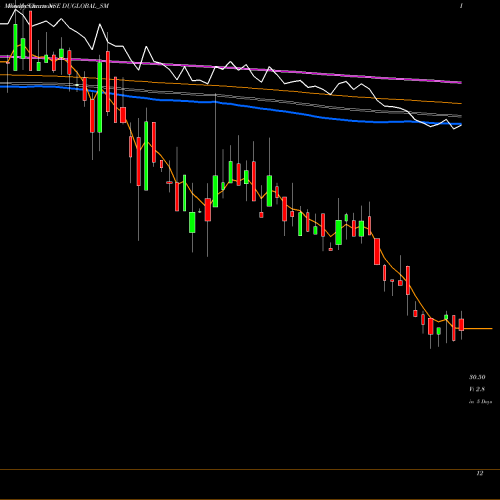Click the axis value '12' below the orange line
This screenshot has width=500, height=500.
(480, 473)
